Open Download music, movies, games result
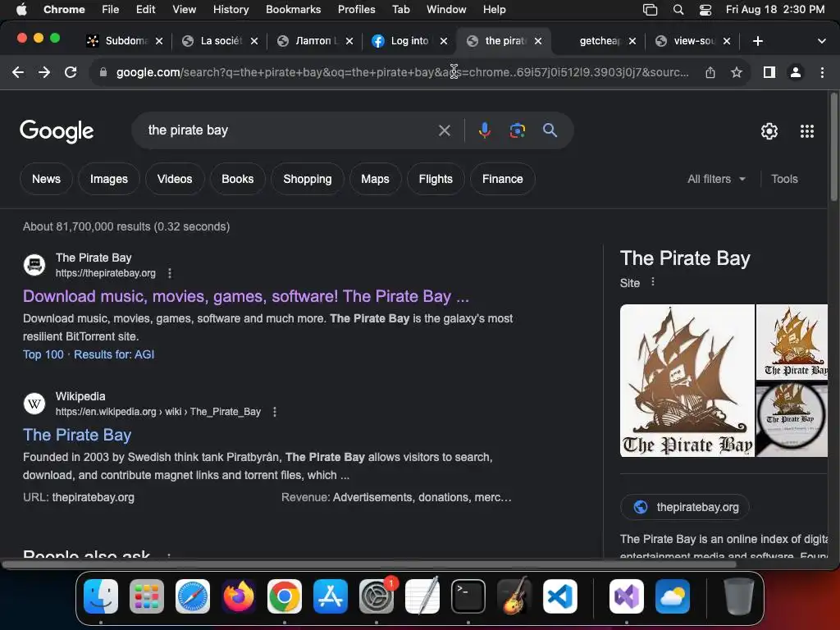This screenshot has width=840, height=630. pos(246,296)
